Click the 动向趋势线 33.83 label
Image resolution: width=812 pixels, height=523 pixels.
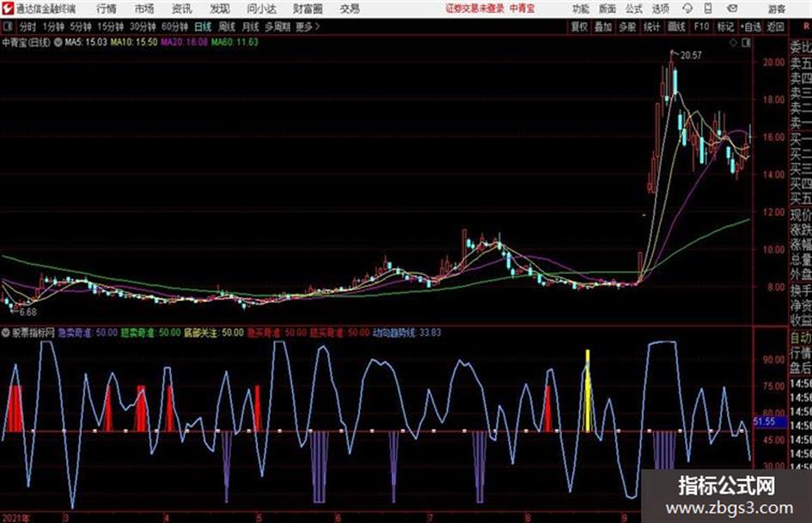[407, 332]
